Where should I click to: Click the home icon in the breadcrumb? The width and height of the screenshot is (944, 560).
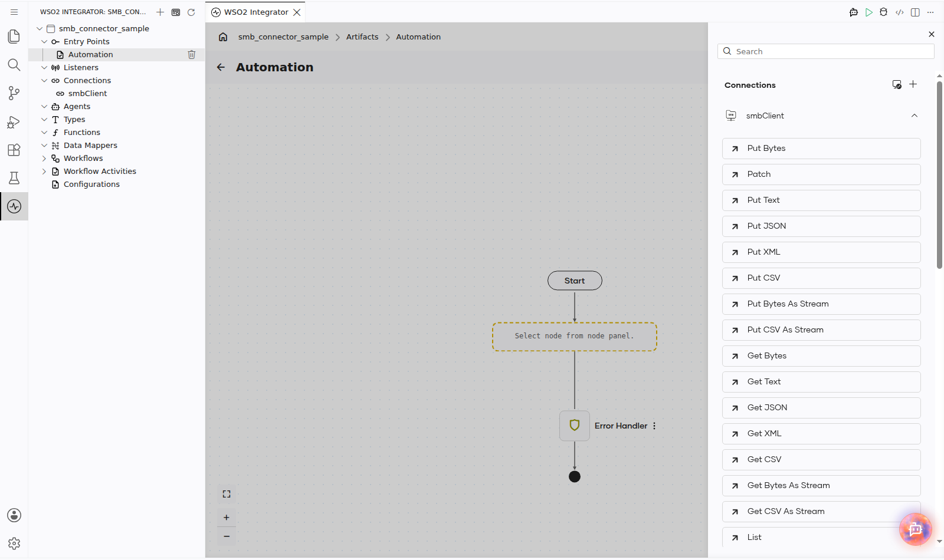click(223, 37)
